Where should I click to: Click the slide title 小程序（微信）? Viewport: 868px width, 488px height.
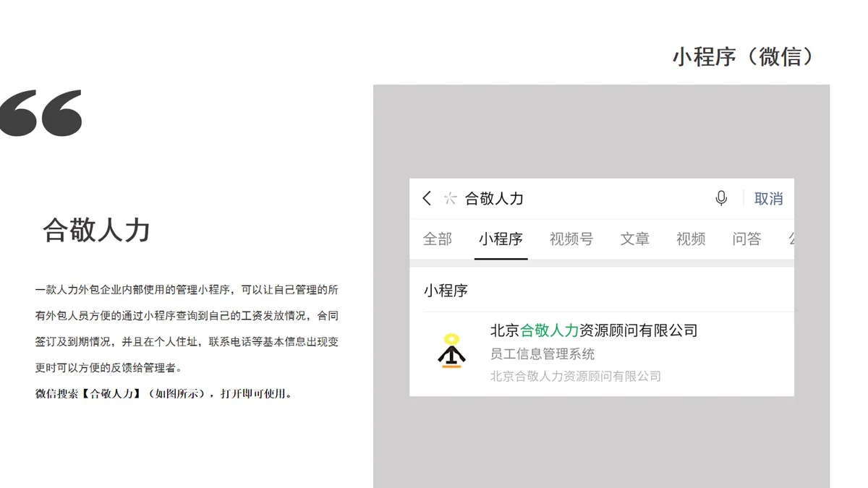(744, 56)
